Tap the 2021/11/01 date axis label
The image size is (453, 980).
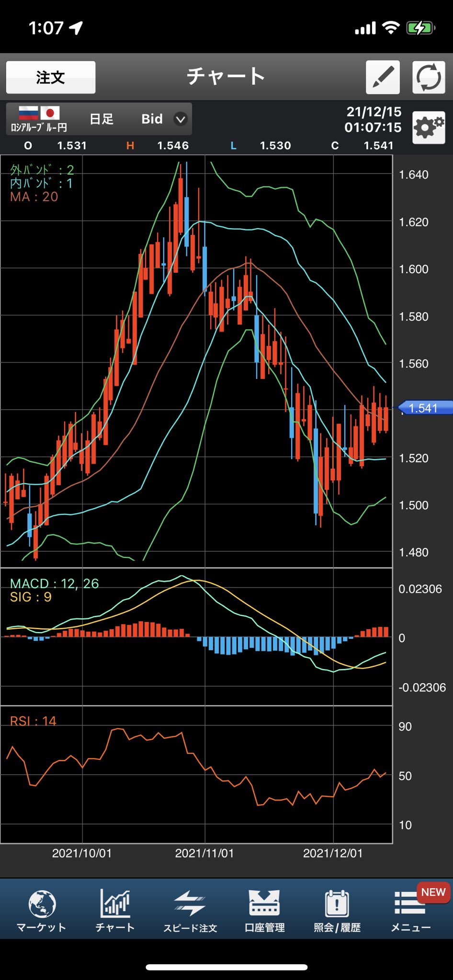[204, 853]
